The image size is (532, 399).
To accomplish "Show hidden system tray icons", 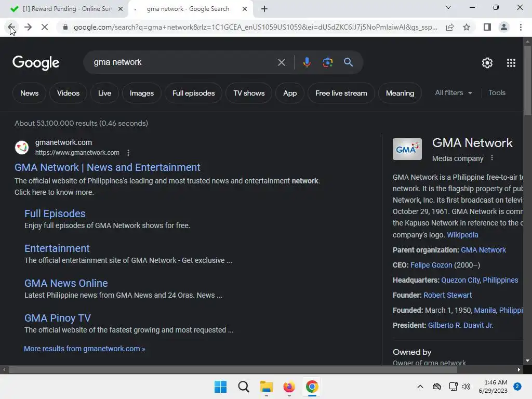I will click(x=420, y=387).
